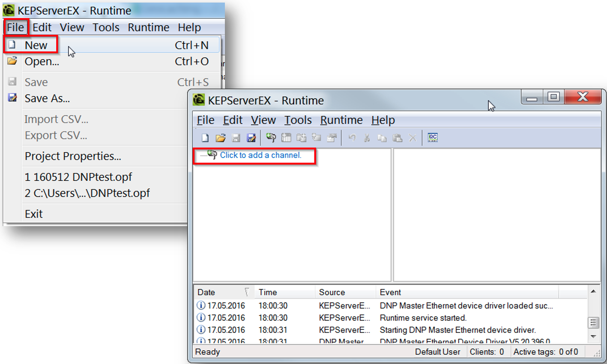Screen dimensions: 607x364
Task: Click the Properties toolbar icon
Action: (x=332, y=138)
